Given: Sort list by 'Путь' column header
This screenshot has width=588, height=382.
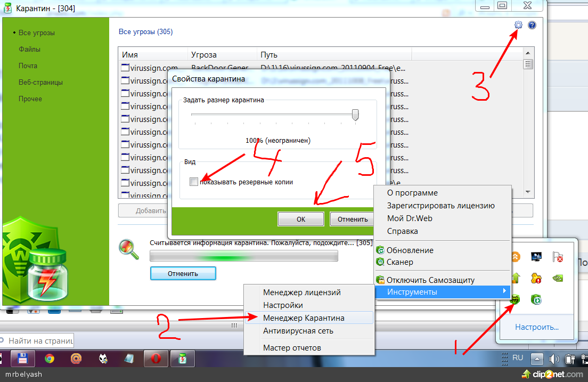Looking at the screenshot, I should coord(334,54).
